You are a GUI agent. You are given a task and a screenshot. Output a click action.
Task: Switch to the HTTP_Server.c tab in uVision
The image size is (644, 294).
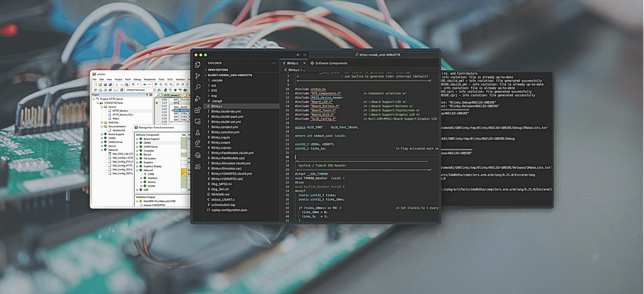(170, 95)
